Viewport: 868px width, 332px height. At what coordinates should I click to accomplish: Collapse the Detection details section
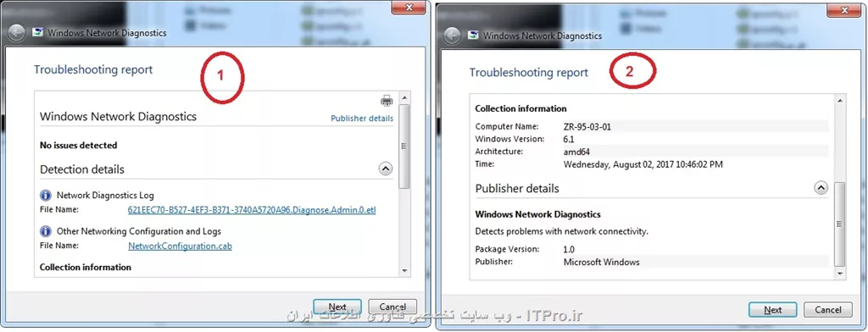point(386,169)
